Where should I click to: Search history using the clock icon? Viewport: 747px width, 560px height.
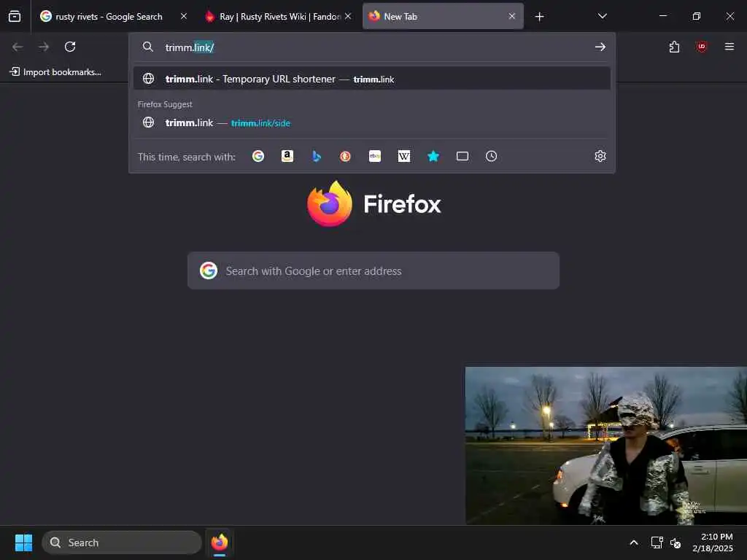click(x=491, y=156)
